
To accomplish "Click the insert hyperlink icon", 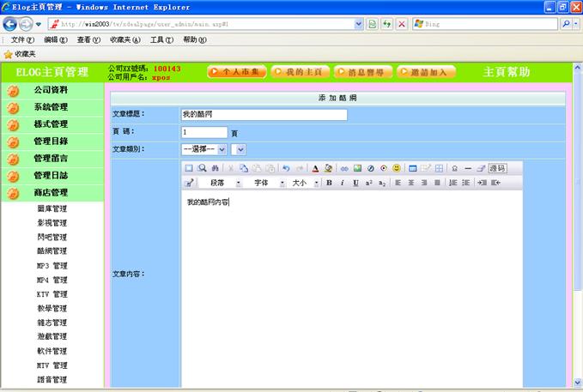I will [x=345, y=168].
